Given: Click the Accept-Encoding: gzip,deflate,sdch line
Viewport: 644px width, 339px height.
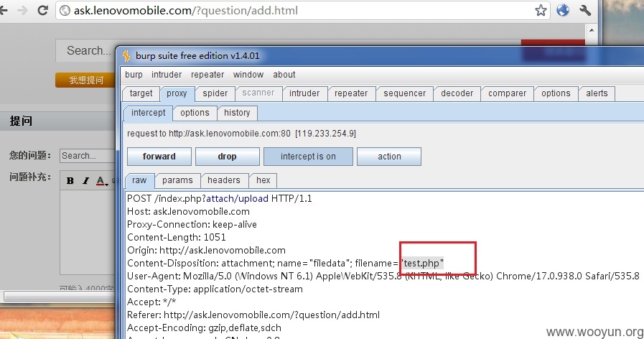Looking at the screenshot, I should click(x=204, y=328).
